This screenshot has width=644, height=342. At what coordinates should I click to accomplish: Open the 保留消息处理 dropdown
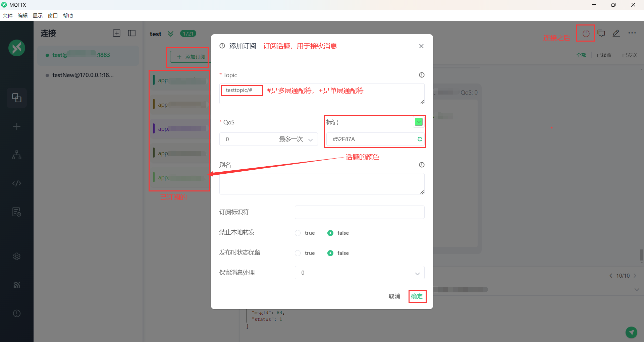point(359,273)
